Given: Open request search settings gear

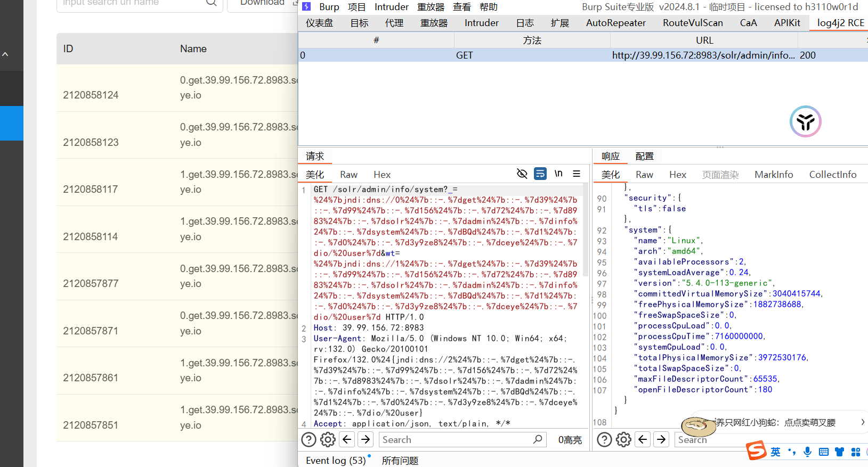Looking at the screenshot, I should click(x=328, y=439).
